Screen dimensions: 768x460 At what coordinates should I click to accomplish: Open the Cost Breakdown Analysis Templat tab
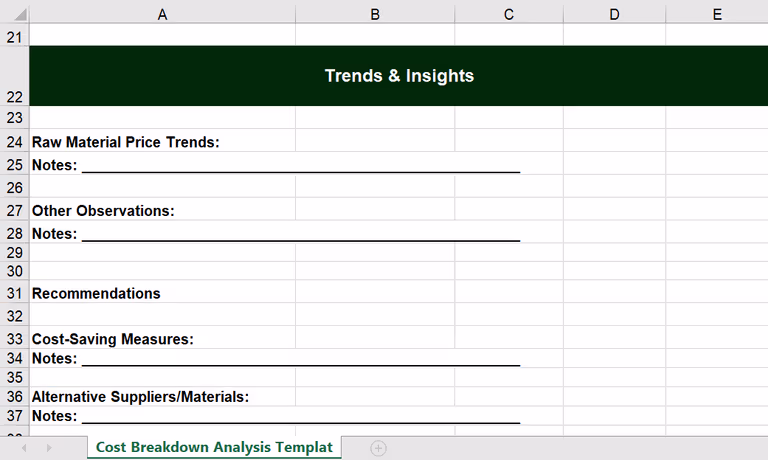(214, 447)
